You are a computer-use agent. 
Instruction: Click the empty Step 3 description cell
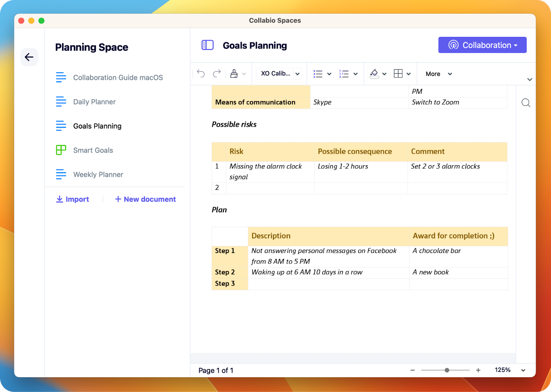[x=328, y=284]
